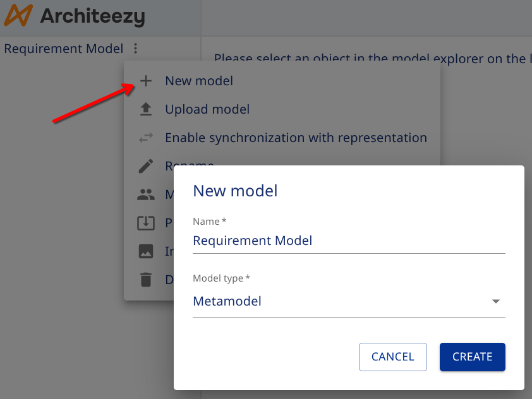This screenshot has height=399, width=532.
Task: Click the New model dialog title
Action: click(235, 191)
